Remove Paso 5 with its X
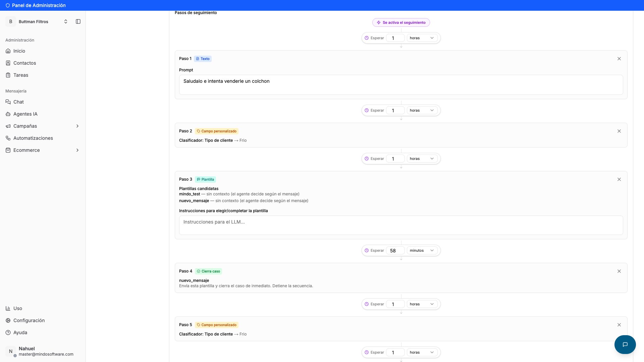The width and height of the screenshot is (644, 362). (x=619, y=325)
